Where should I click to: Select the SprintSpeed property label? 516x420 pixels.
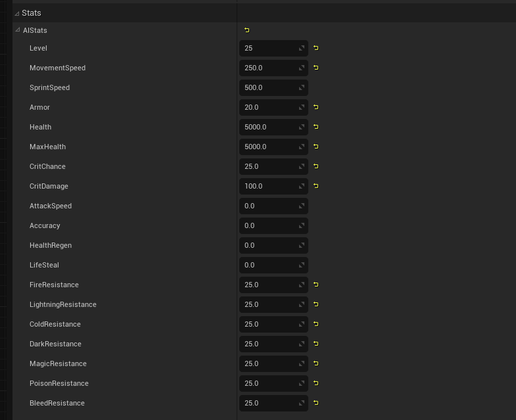coord(50,87)
